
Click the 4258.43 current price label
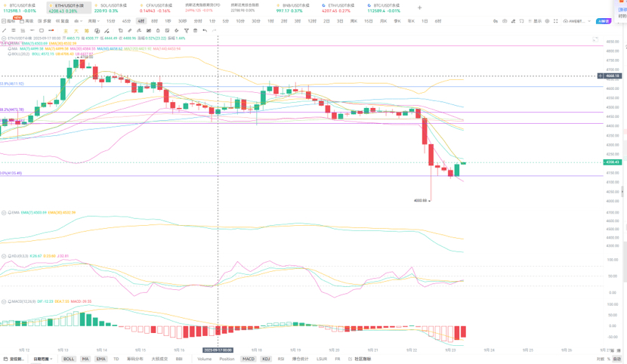pos(612,162)
